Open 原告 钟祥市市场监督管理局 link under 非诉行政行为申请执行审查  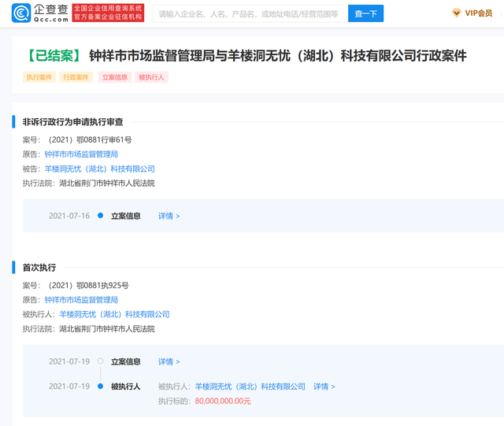[x=81, y=154]
